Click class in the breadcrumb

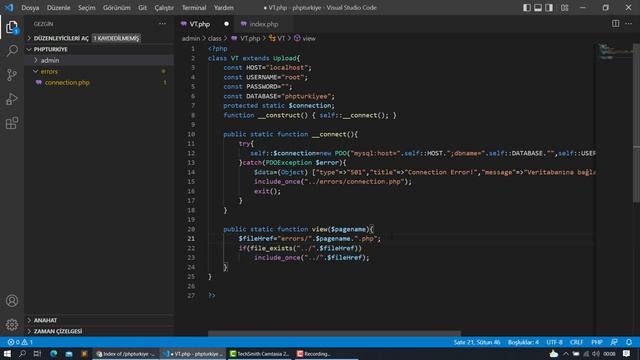pyautogui.click(x=214, y=38)
